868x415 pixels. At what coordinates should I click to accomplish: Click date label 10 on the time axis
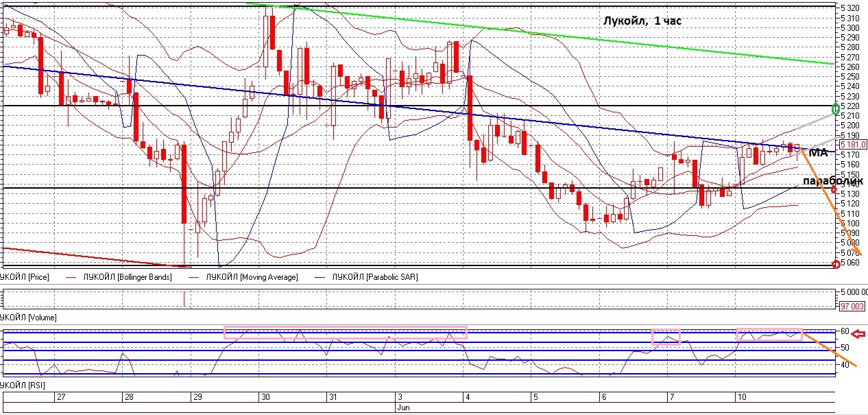pos(742,397)
